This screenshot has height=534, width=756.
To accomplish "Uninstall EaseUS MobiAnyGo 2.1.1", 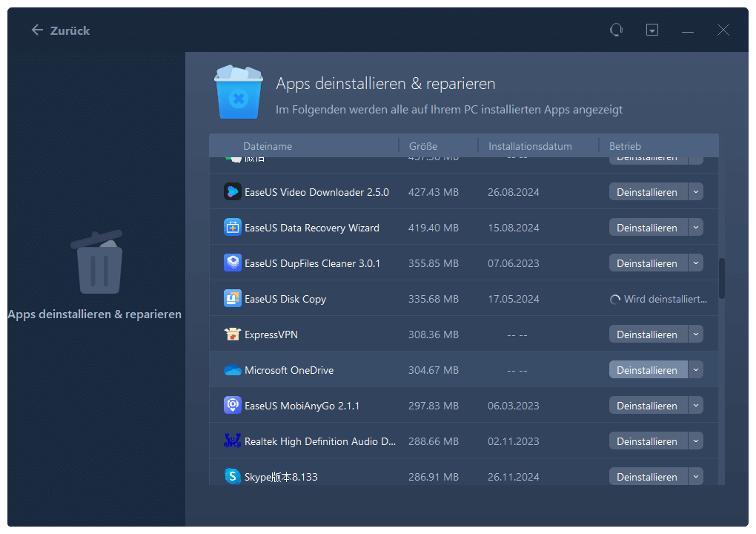I will pos(648,406).
